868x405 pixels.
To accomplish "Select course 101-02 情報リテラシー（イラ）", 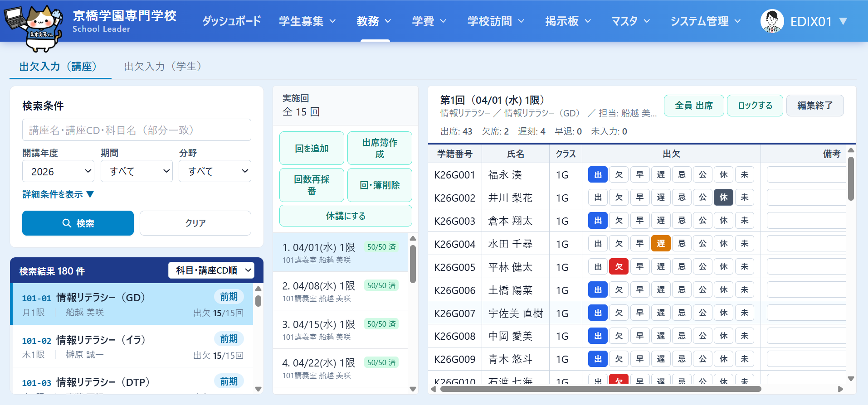I will coord(132,347).
